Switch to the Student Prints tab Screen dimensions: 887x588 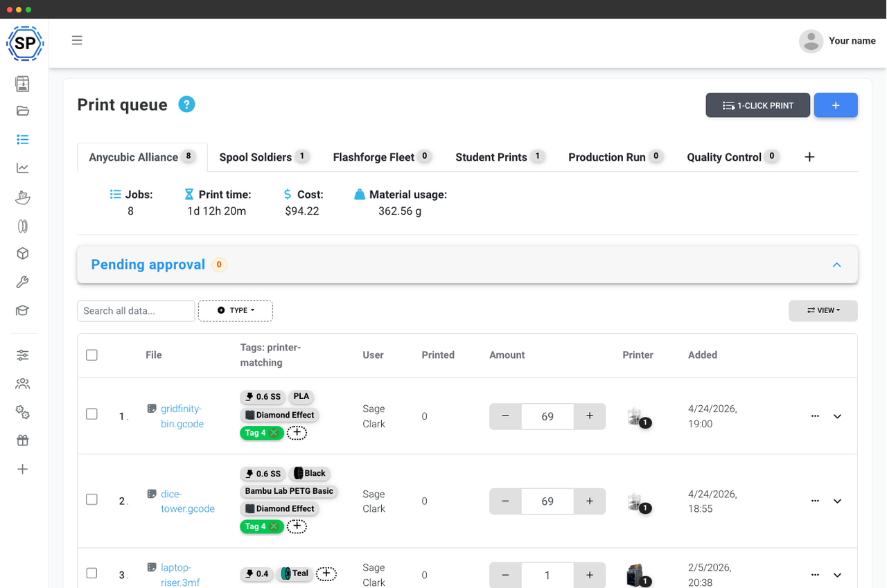tap(499, 157)
